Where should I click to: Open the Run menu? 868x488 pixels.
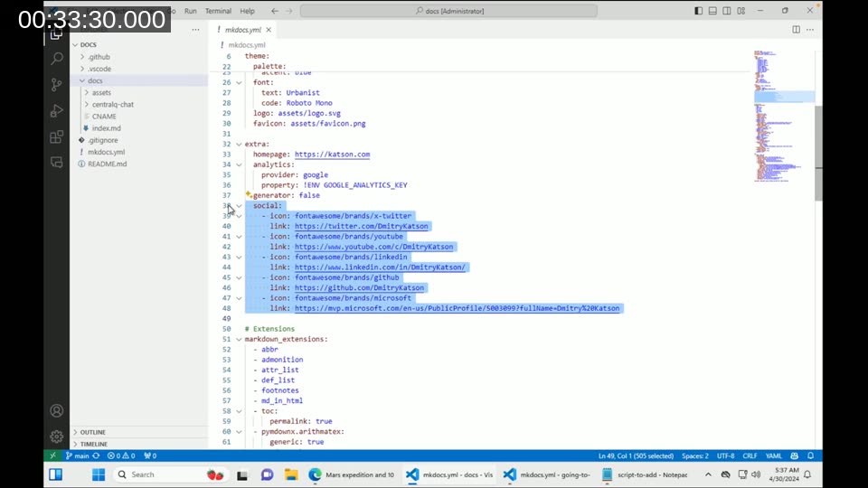191,11
